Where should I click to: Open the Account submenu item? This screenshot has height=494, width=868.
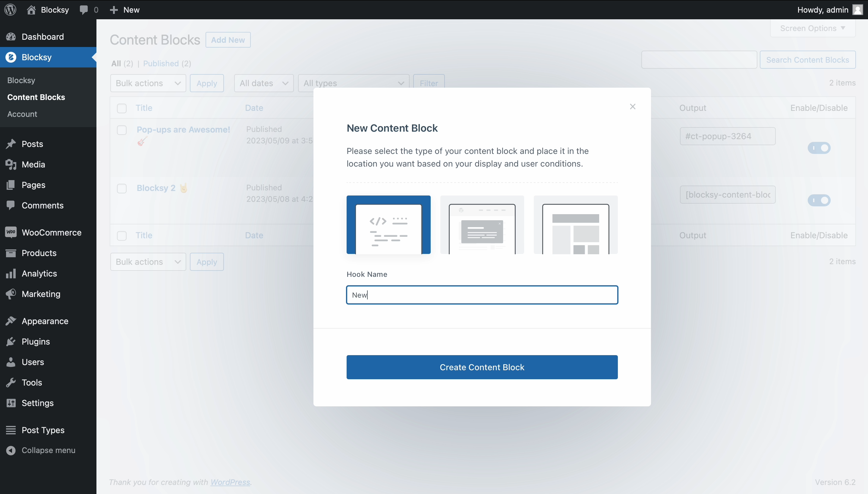22,114
